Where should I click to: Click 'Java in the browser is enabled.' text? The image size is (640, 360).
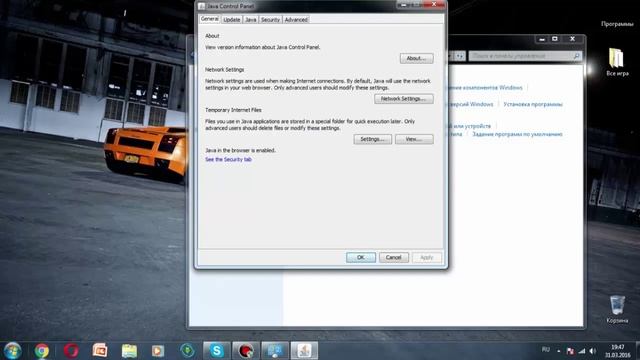[240, 151]
